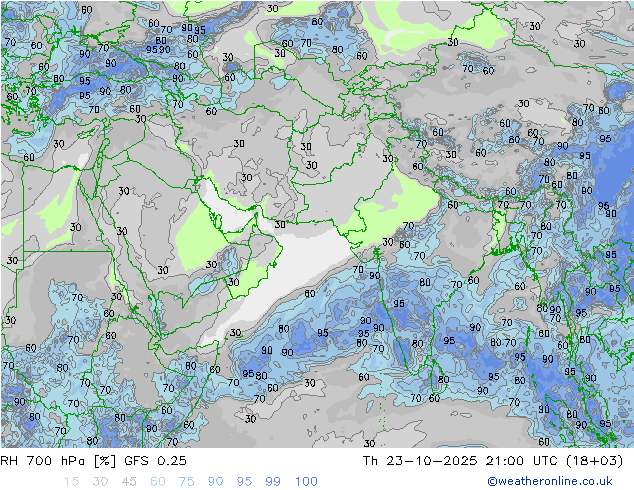Viewport: 634px width, 490px height.
Task: Click the '21:00 UTC' time text
Action: click(521, 461)
